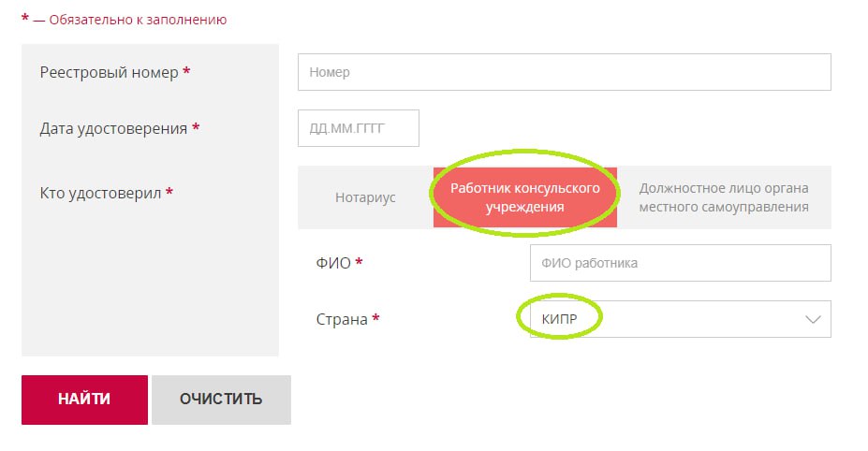Click the Кто удостоверил label
This screenshot has height=451, width=868.
[x=100, y=193]
